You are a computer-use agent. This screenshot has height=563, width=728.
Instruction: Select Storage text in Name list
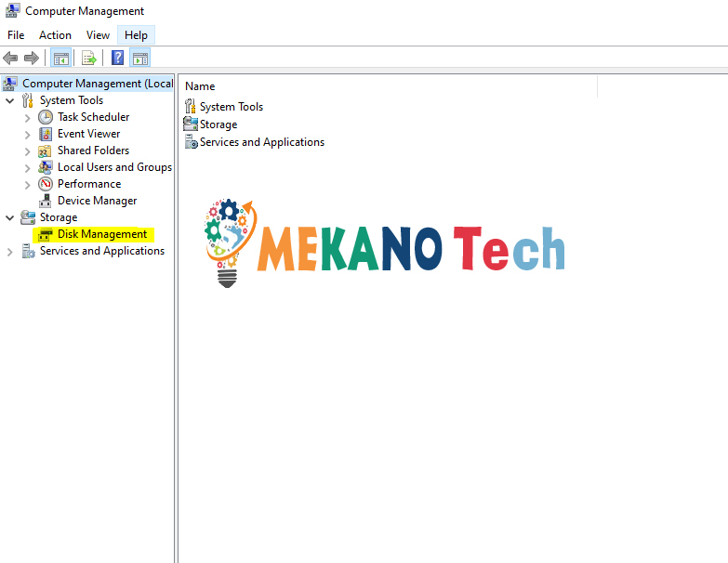218,124
